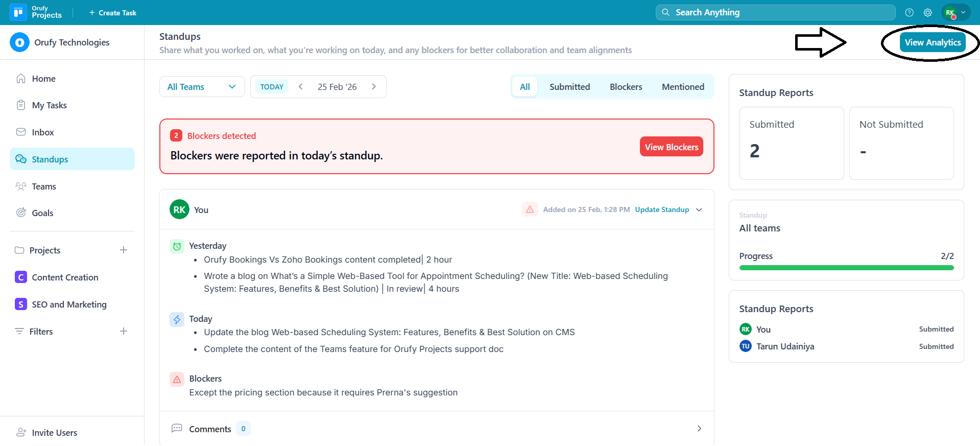Screen dimensions: 980x446
Task: Expand the Comments section
Action: (x=699, y=429)
